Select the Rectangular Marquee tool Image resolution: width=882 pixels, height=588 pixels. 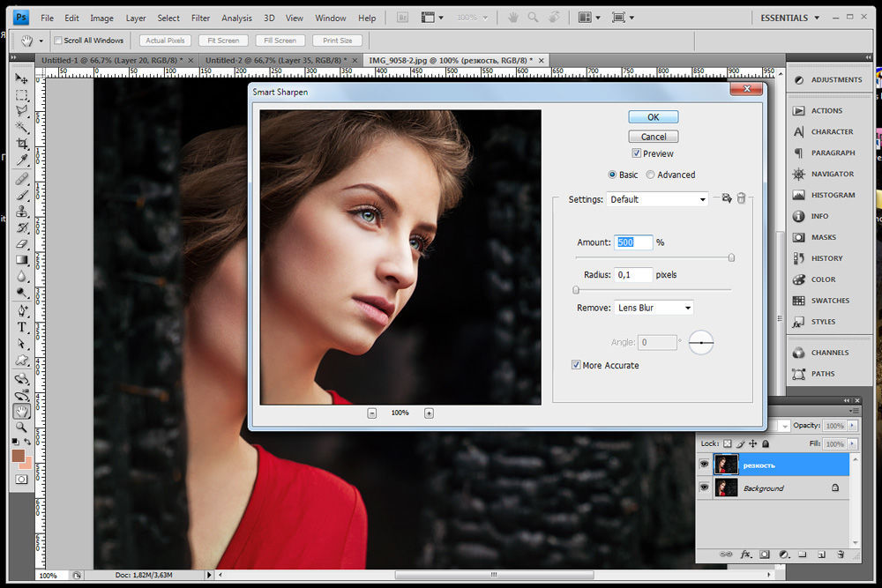[21, 95]
